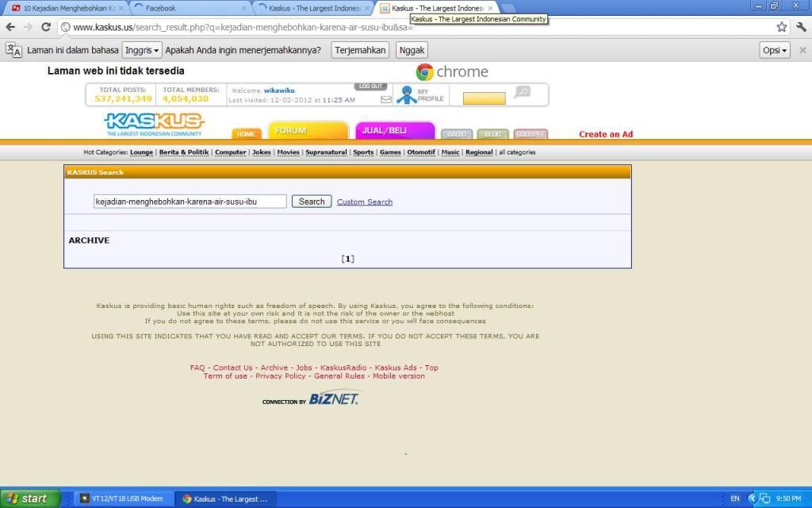Open the Games category link
This screenshot has width=812, height=508.
point(390,152)
